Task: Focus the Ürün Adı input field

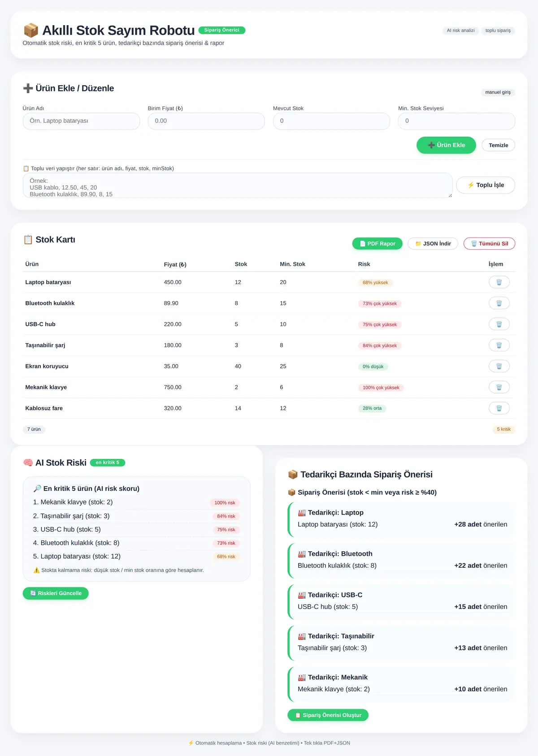Action: click(x=81, y=121)
